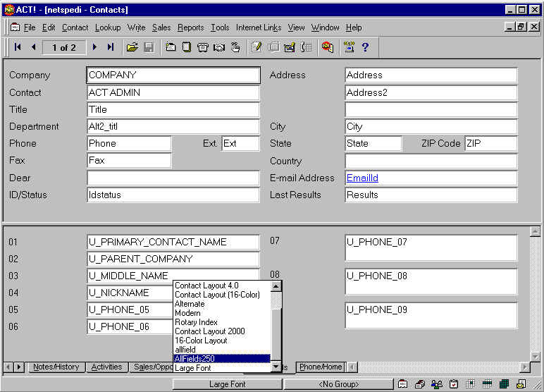The image size is (544, 392).
Task: Open the Reports menu
Action: [x=191, y=27]
